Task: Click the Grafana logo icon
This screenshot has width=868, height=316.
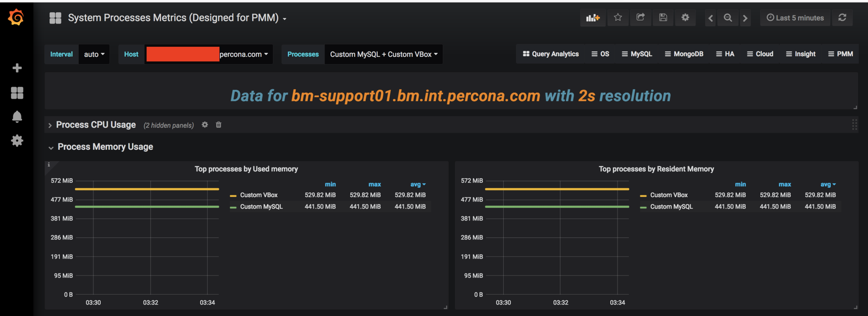Action: pyautogui.click(x=16, y=17)
